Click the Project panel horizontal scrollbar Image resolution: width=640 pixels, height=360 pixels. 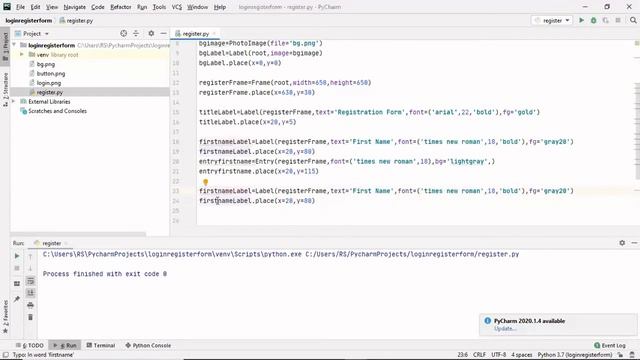pyautogui.click(x=78, y=234)
